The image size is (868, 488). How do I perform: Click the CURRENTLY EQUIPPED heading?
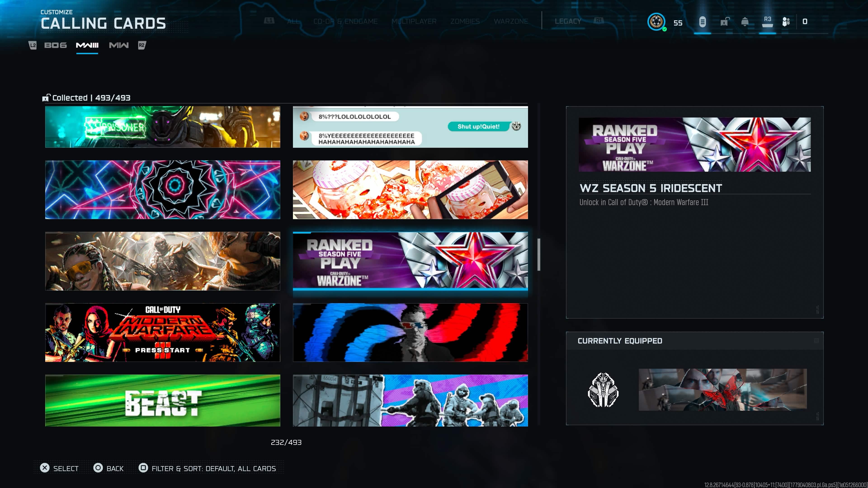620,341
